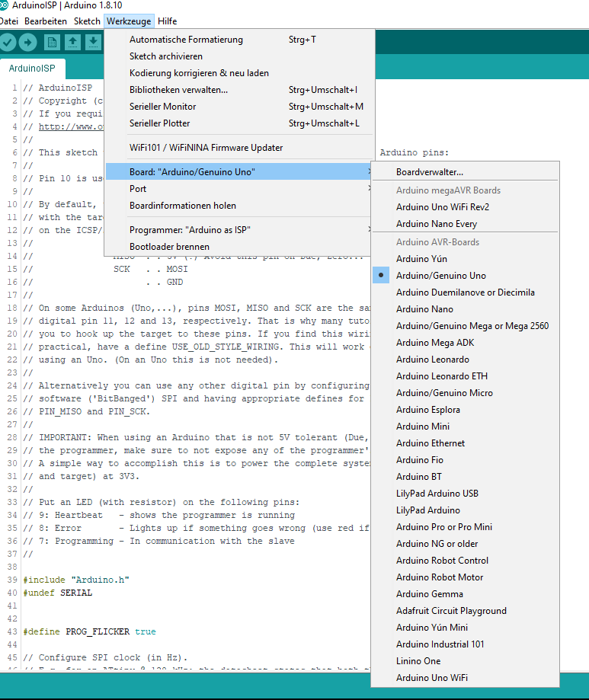
Task: Select Arduino Robot Control board
Action: 466,561
